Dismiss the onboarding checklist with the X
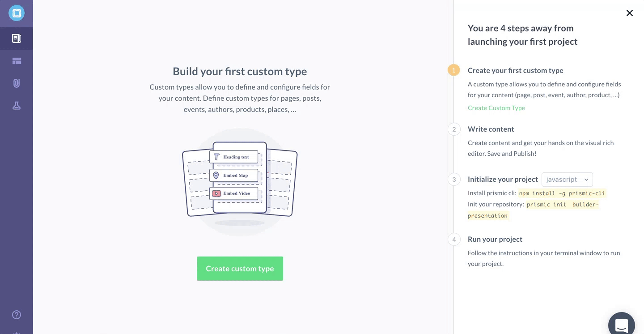The image size is (644, 334). click(x=630, y=13)
